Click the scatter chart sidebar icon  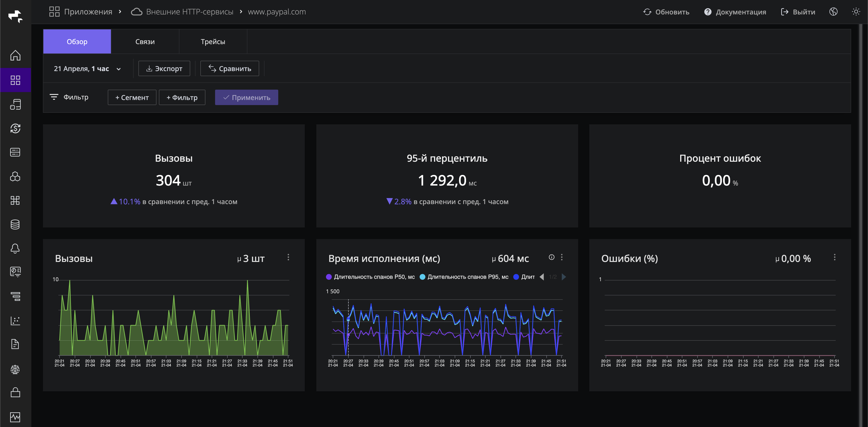[x=15, y=320]
